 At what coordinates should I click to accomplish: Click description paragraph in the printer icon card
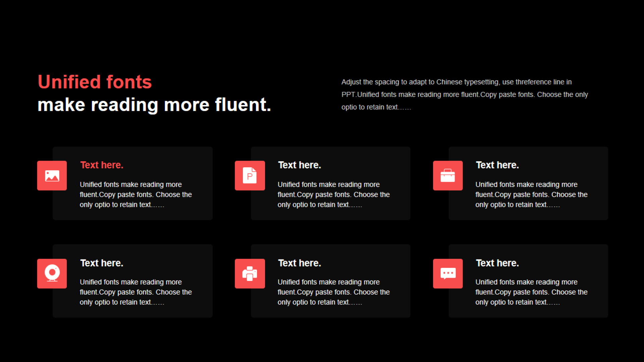pyautogui.click(x=334, y=292)
